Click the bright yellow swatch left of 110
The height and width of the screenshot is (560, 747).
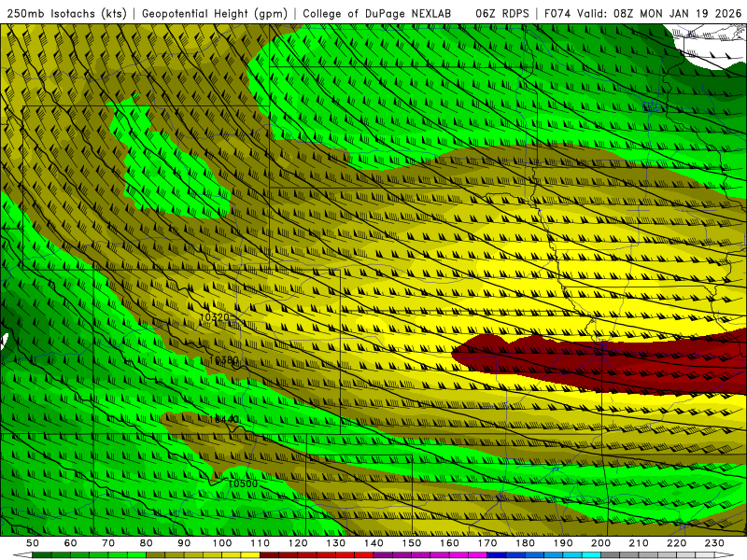[250, 555]
